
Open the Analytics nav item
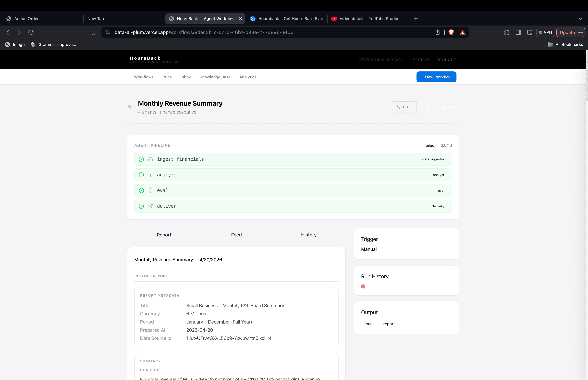tap(248, 77)
